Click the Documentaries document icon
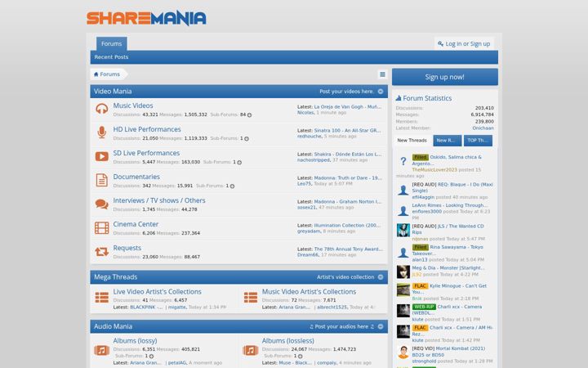 101,180
